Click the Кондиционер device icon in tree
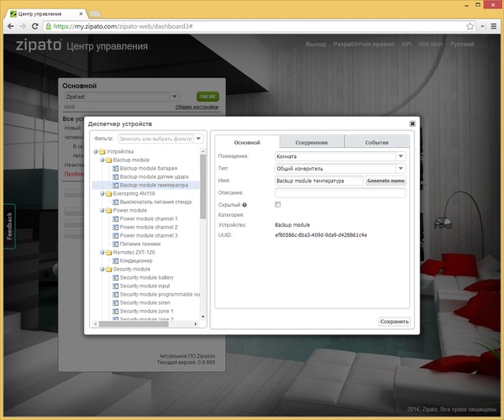Viewport: 504px width, 420px height. (x=115, y=260)
